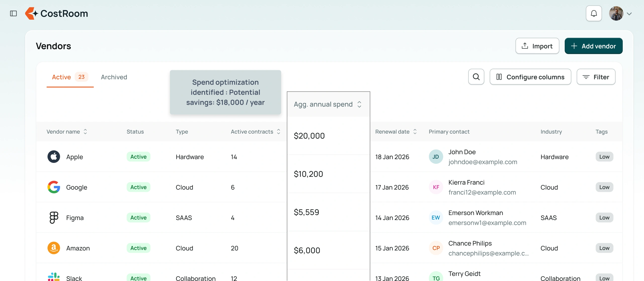Open the notifications bell
Image resolution: width=644 pixels, height=281 pixels.
pyautogui.click(x=594, y=14)
